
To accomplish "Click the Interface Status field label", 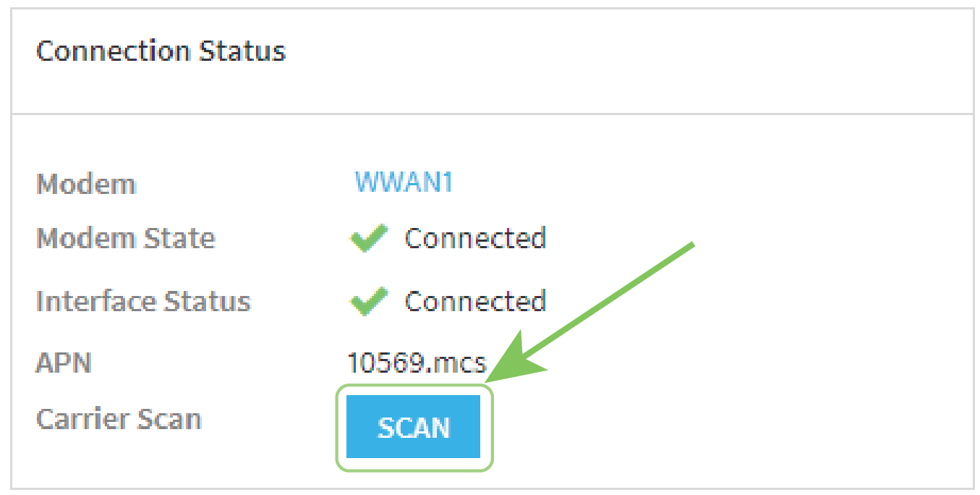I will click(143, 301).
